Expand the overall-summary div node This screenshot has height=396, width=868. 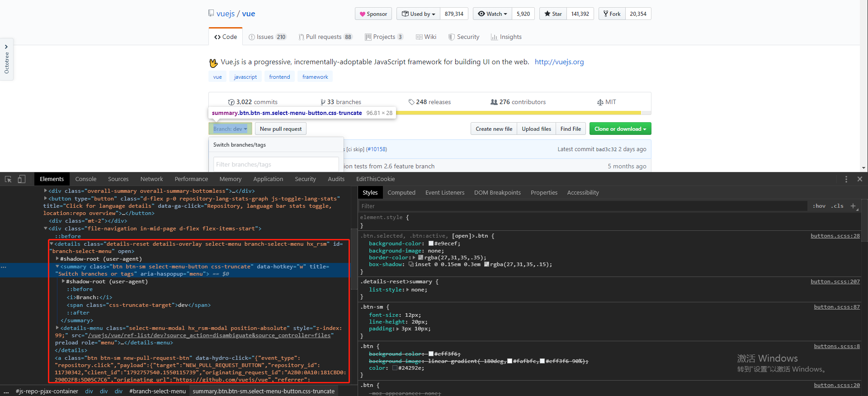click(46, 191)
